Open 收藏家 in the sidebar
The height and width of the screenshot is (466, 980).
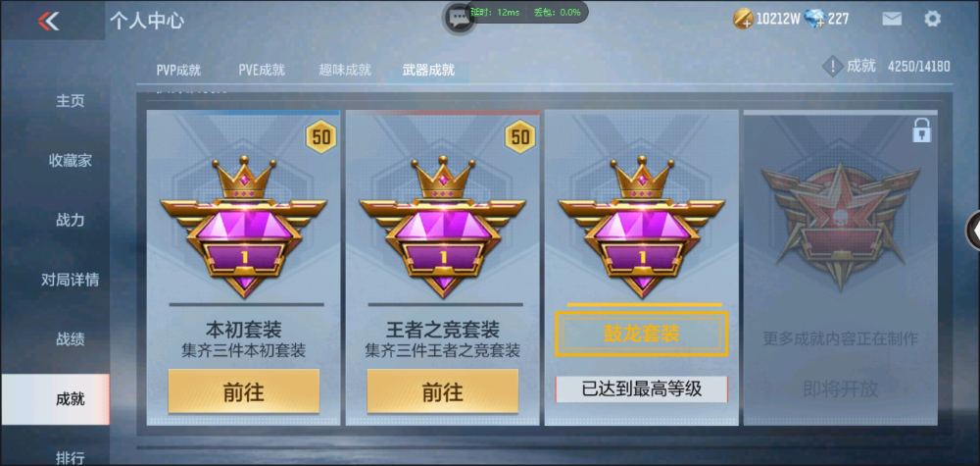pyautogui.click(x=70, y=160)
